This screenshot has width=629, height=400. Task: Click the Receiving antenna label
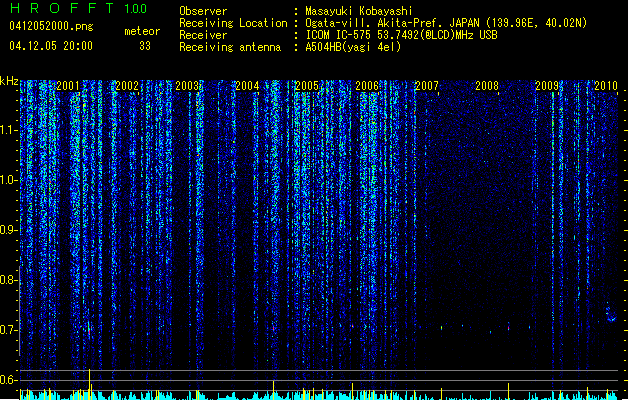click(x=230, y=47)
